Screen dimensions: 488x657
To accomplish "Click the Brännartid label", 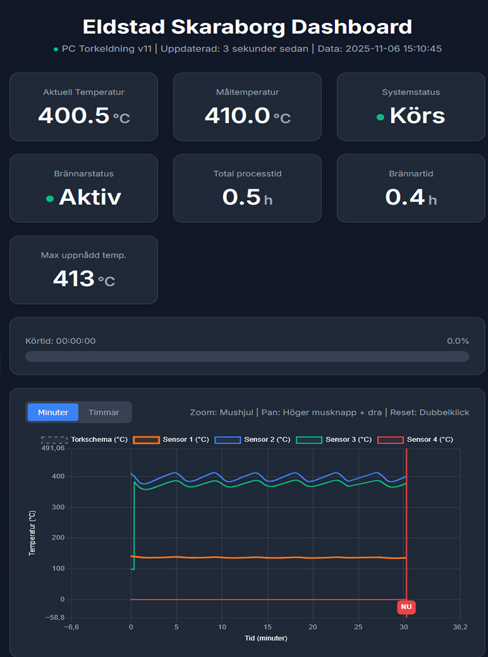I will pyautogui.click(x=411, y=173).
